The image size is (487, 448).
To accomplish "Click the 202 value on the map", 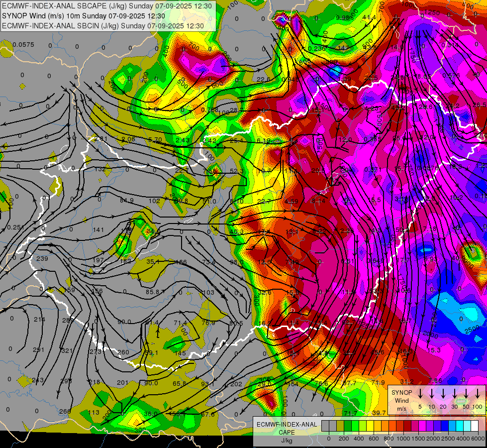I will [x=236, y=384].
